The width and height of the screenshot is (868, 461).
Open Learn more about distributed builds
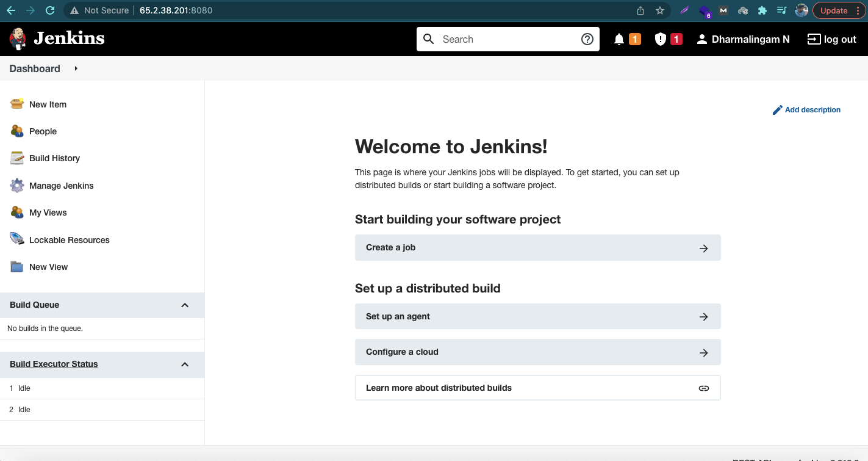point(537,388)
